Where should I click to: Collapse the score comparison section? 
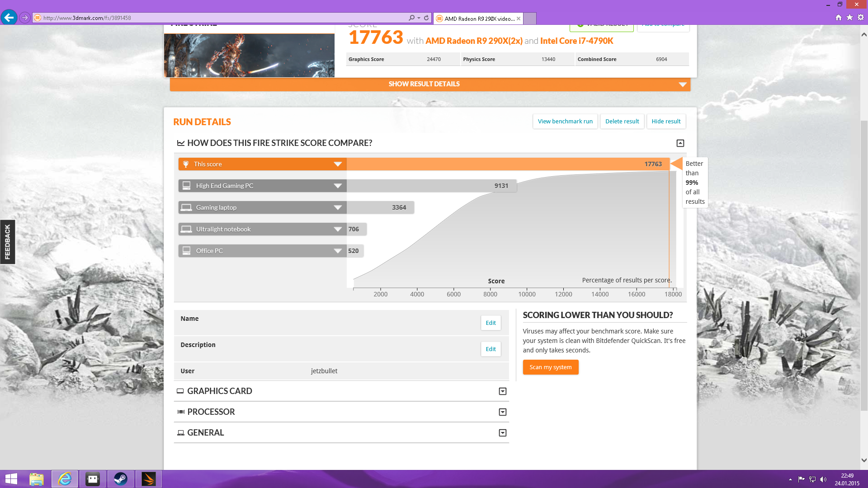pyautogui.click(x=680, y=143)
